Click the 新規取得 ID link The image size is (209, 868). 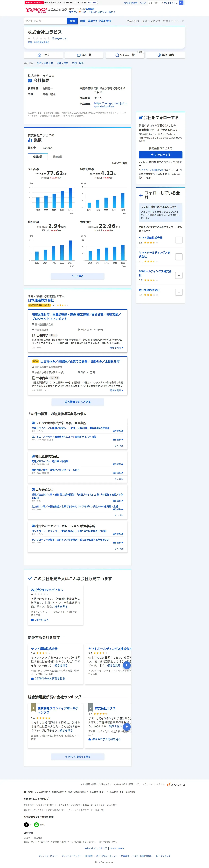point(90,9)
